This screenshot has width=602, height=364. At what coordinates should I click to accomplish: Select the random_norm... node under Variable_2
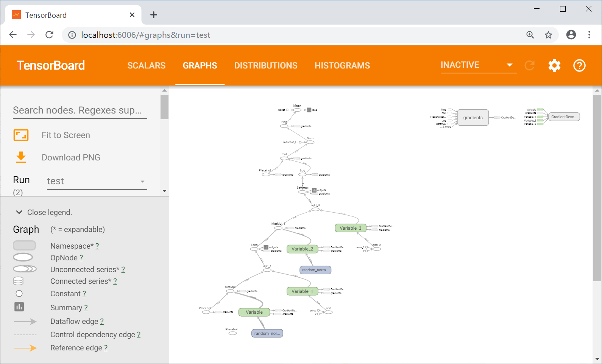pyautogui.click(x=315, y=270)
